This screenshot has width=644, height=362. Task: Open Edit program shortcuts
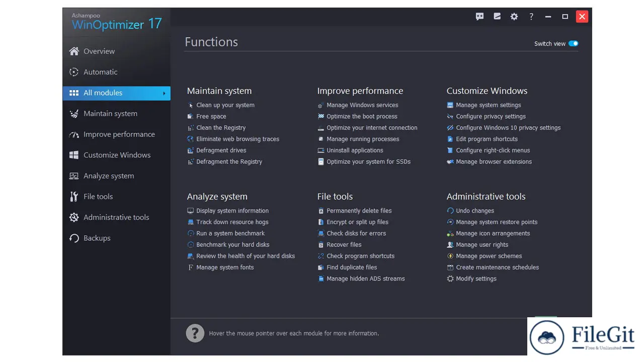click(487, 139)
